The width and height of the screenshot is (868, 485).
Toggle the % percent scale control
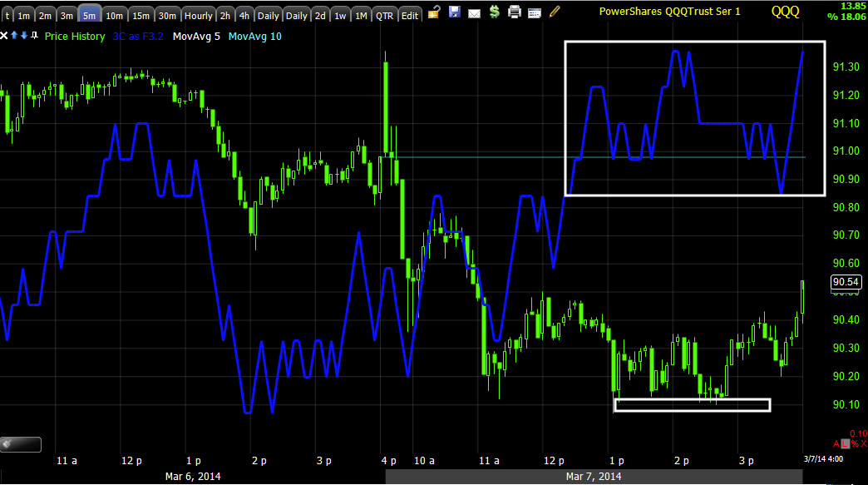(x=855, y=443)
